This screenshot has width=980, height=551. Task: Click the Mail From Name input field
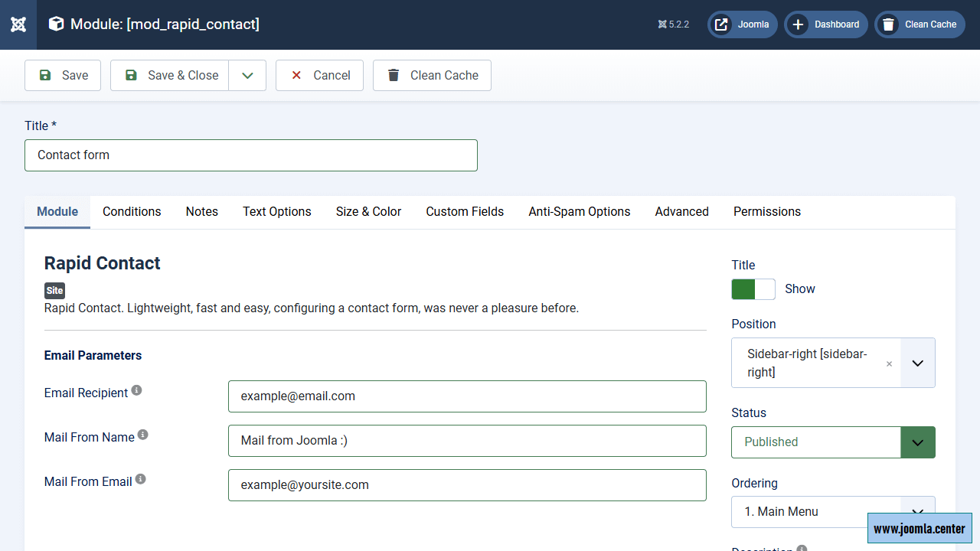tap(467, 441)
